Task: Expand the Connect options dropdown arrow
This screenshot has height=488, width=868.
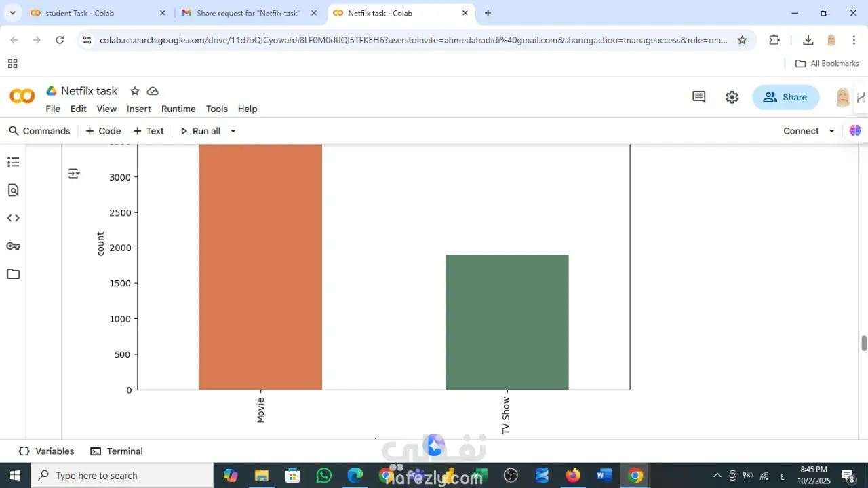Action: pyautogui.click(x=831, y=131)
